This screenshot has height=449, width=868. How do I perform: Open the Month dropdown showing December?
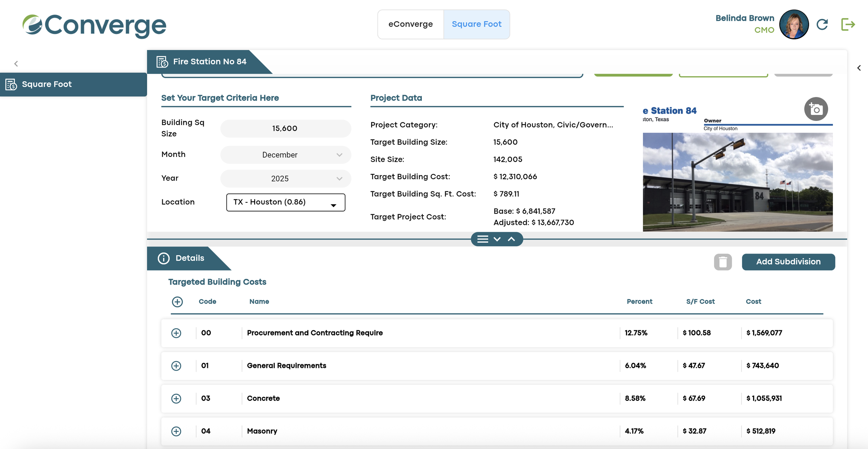tap(285, 155)
